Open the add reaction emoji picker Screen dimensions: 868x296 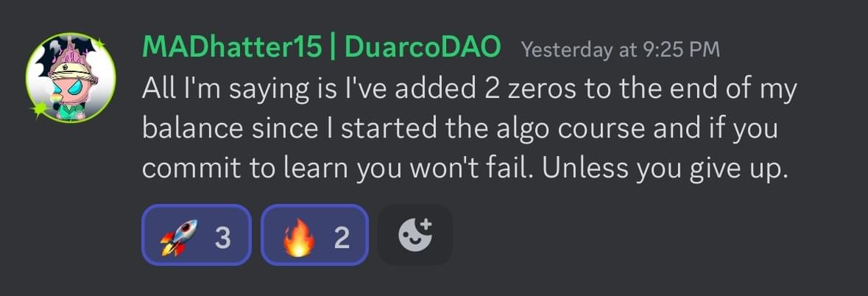click(415, 235)
